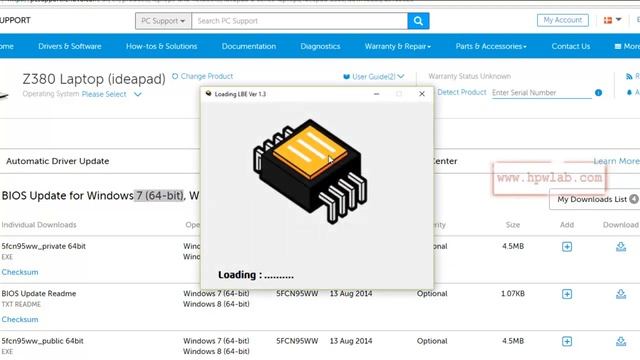This screenshot has height=360, width=640.
Task: Click the Warranty Status Unknown text
Action: (x=469, y=76)
